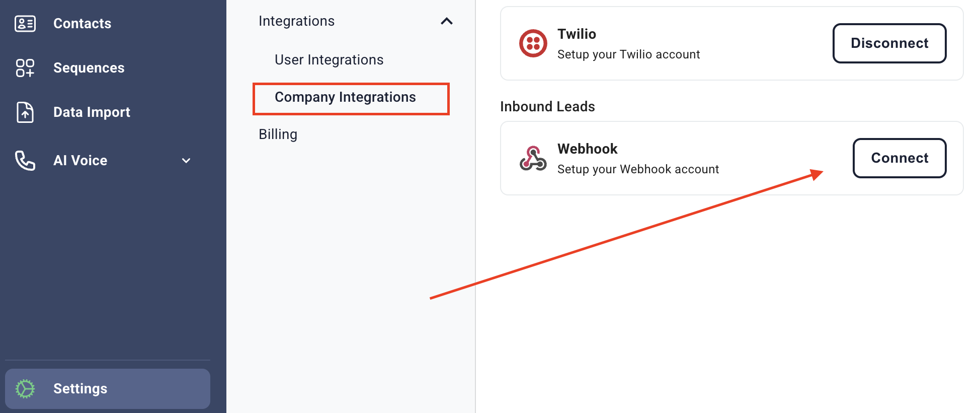The height and width of the screenshot is (413, 980).
Task: Select the Integrations settings heading
Action: (x=297, y=21)
